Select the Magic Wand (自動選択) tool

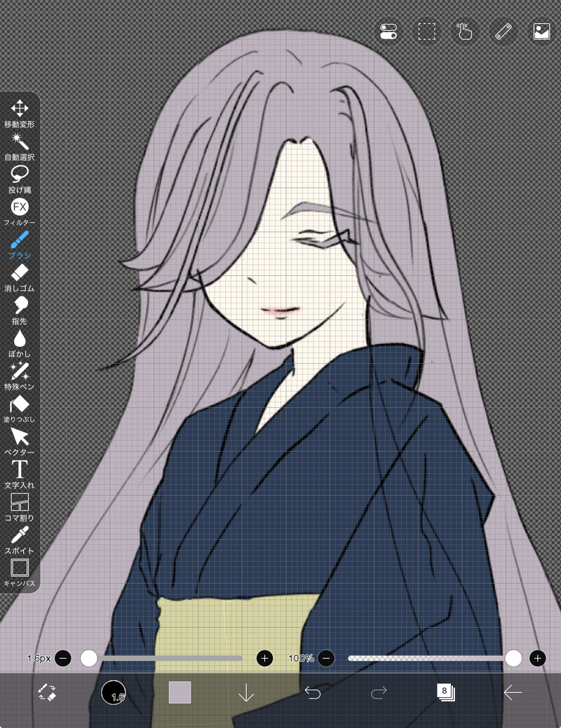(20, 146)
